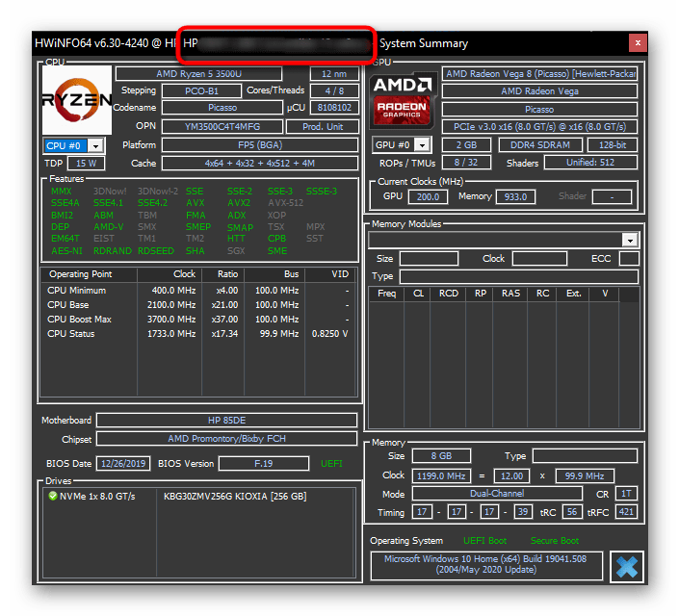Click the Freq column header in memory table
679x616 pixels.
coord(386,294)
